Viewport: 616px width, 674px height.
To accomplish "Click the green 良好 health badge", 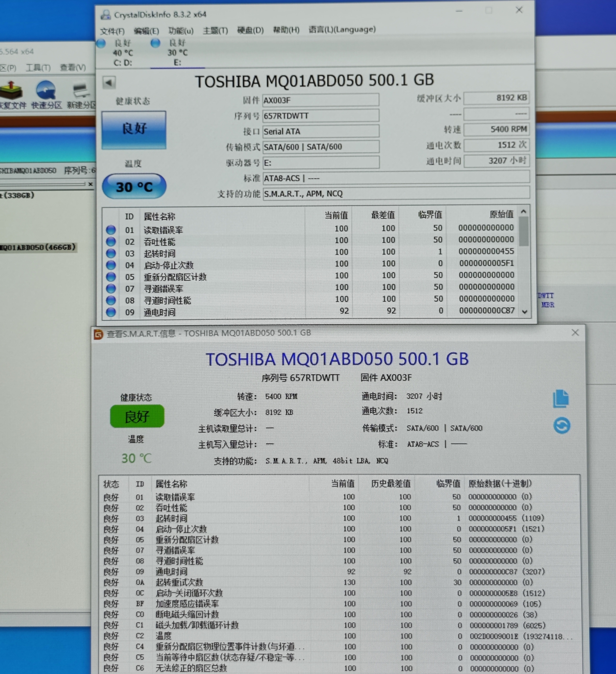I will pyautogui.click(x=137, y=416).
